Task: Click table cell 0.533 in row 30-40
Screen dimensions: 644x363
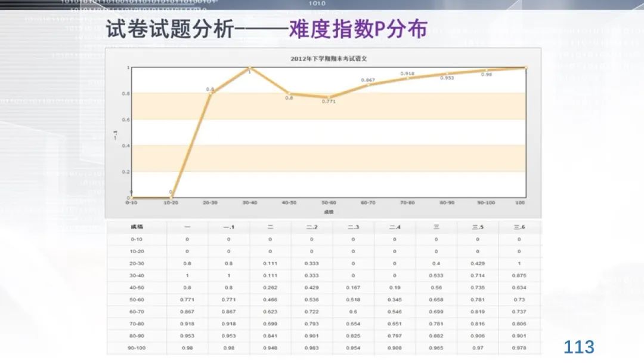Action: click(x=436, y=275)
